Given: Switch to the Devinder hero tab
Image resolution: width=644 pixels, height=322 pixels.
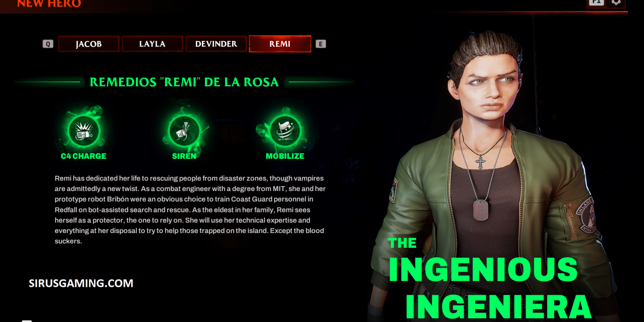Looking at the screenshot, I should (x=216, y=44).
